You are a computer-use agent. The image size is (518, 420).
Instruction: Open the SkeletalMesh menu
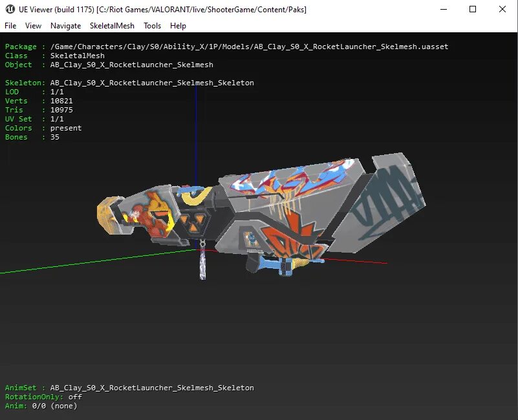tap(112, 26)
